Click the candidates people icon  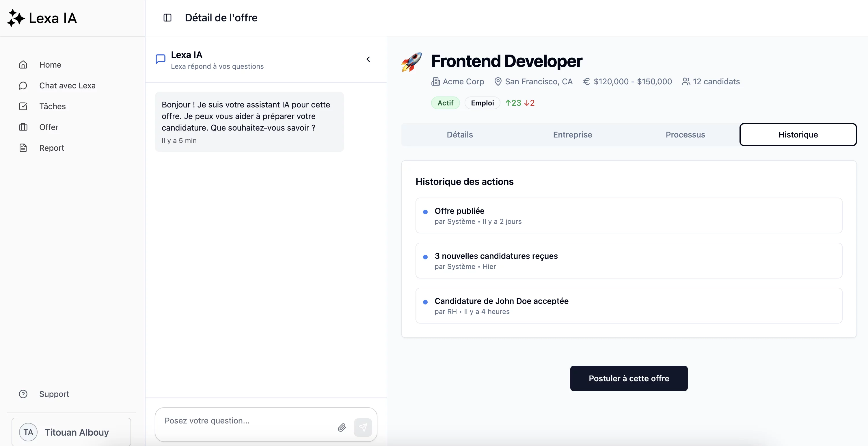[x=686, y=82]
